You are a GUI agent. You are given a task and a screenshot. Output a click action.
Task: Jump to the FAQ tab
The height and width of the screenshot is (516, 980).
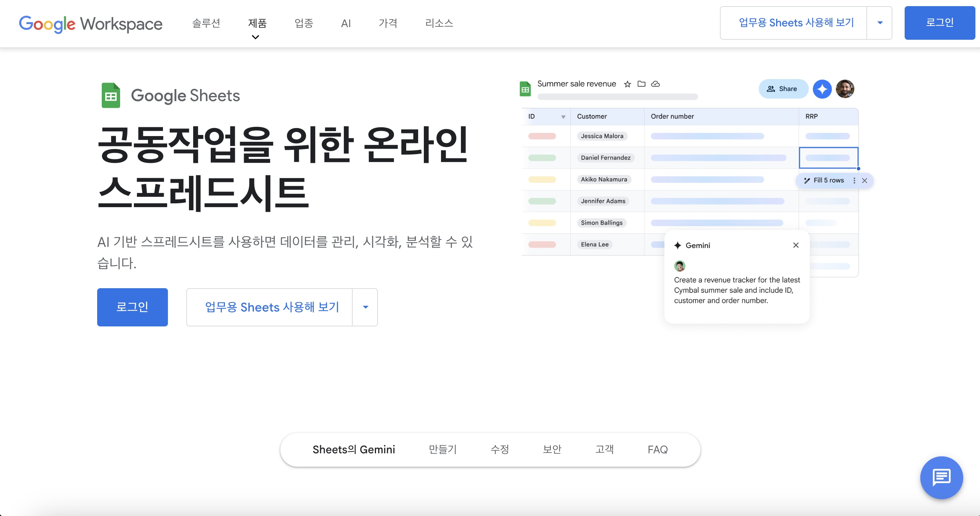[658, 449]
